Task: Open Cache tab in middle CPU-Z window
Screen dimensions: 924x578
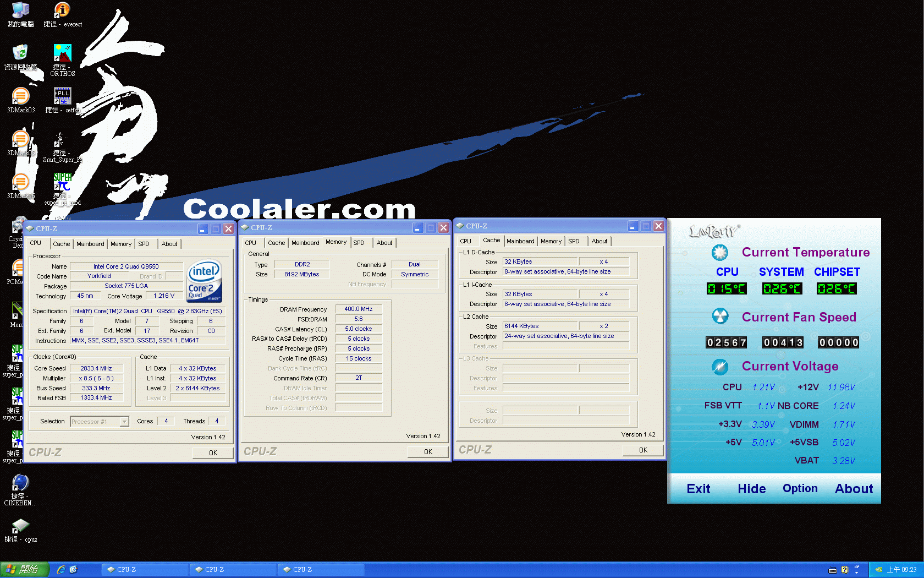Action: coord(277,243)
